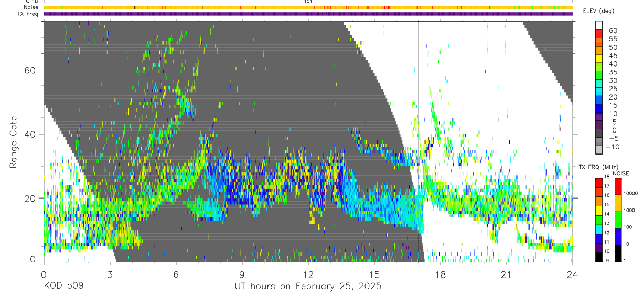The height and width of the screenshot is (297, 644).
Task: Click the range gate axis tick label 60
Action: (30, 70)
